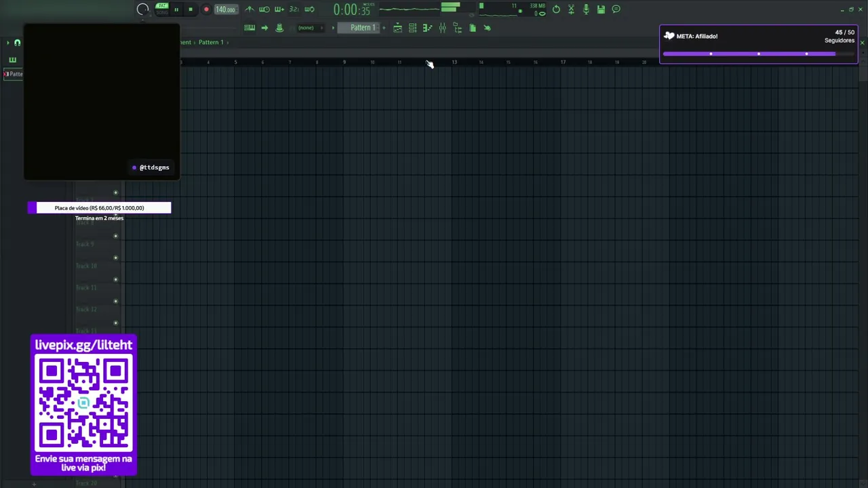Toggle the playlist magnet snap icon
This screenshot has width=868, height=488.
tap(17, 43)
